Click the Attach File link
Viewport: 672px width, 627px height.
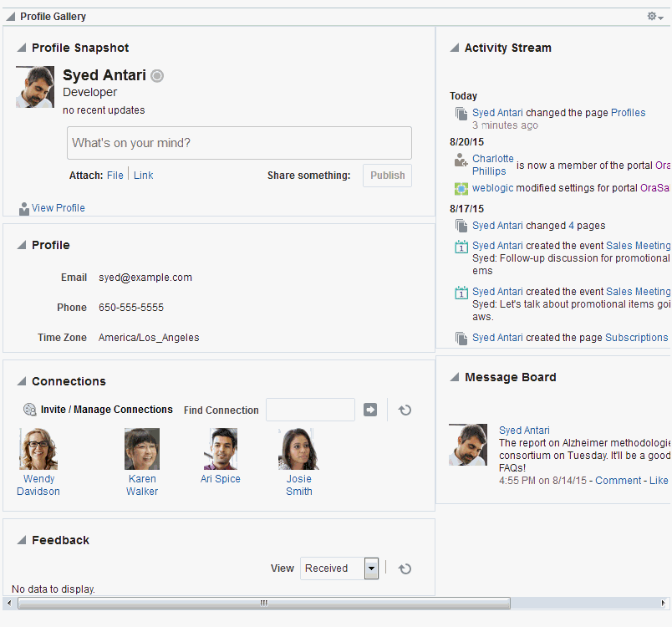(115, 176)
